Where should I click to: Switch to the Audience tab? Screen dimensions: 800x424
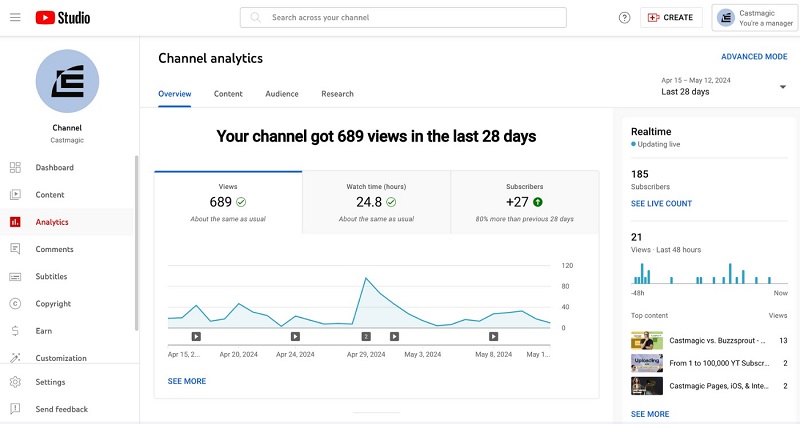click(282, 94)
